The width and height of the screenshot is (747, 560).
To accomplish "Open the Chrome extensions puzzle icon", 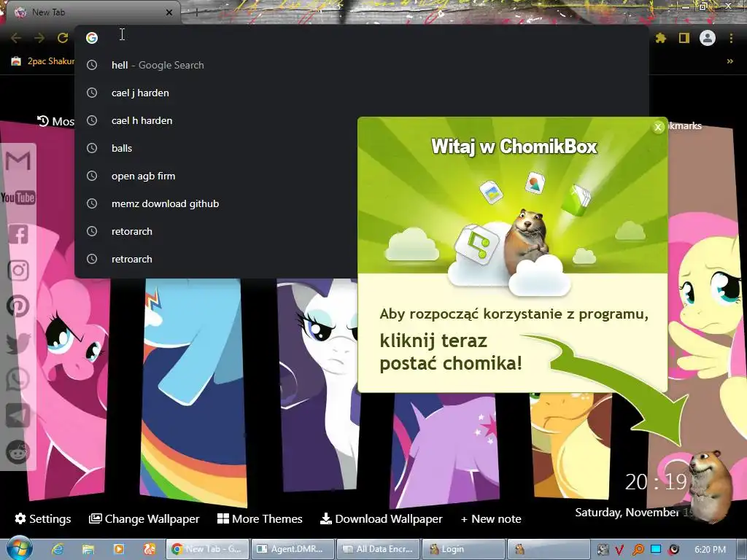I will click(x=661, y=38).
